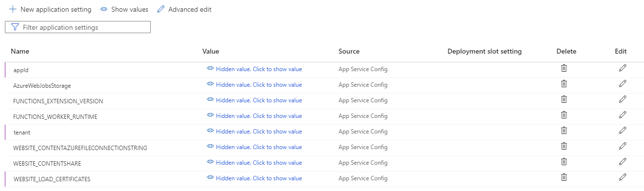Viewport: 644px width, 191px height.
Task: Edit the FUNCTIONS_WORKER_RUNTIME pencil icon
Action: 622,115
